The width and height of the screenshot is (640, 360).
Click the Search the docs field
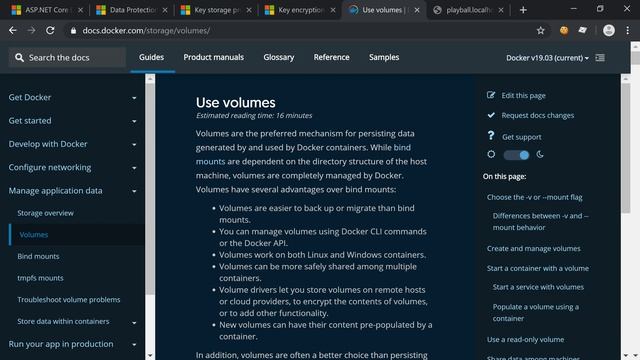click(x=67, y=58)
